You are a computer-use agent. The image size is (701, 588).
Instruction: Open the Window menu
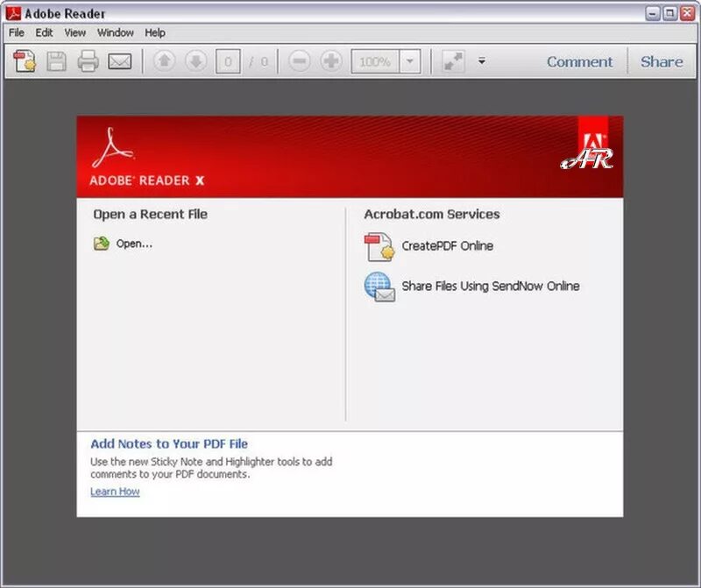[x=116, y=32]
